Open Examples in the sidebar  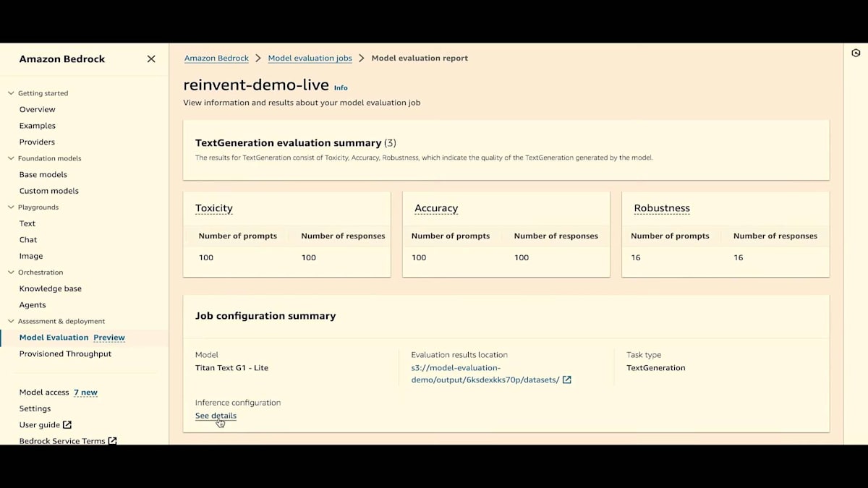pos(38,126)
